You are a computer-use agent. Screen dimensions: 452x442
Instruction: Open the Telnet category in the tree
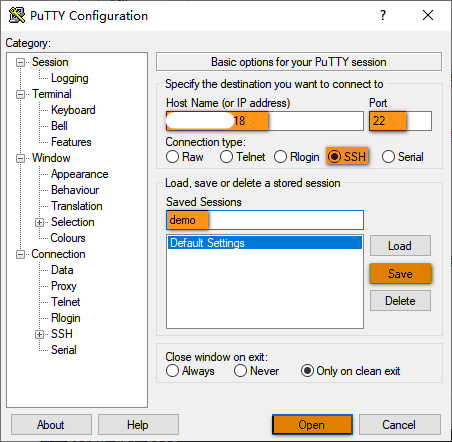click(65, 302)
